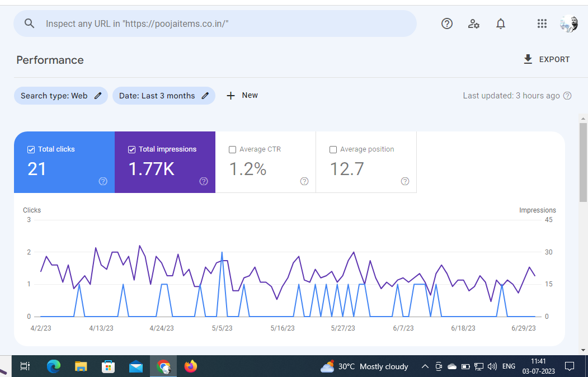Disable the Total impressions metric
Viewport: 588px width, 377px height.
pos(131,149)
